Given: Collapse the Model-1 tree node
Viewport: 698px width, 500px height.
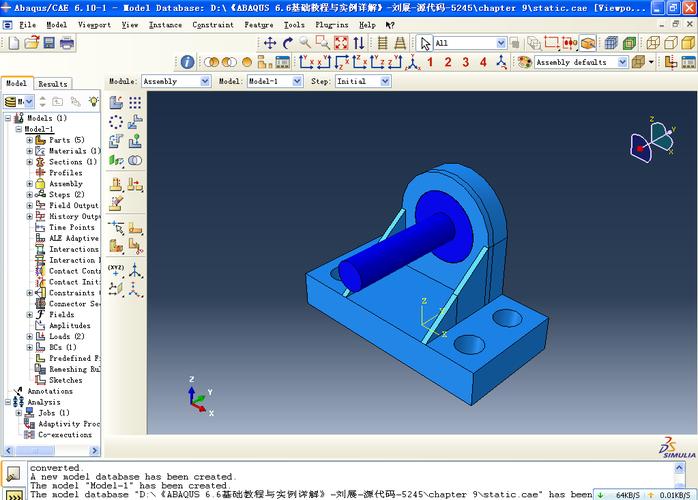Looking at the screenshot, I should tap(19, 129).
